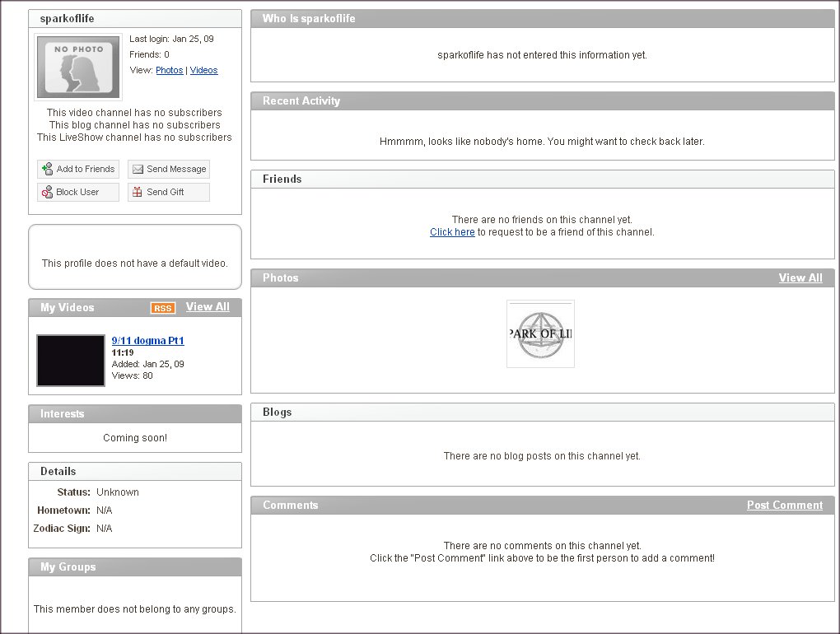Click the Zodiac Sign N/A value
This screenshot has width=840, height=634.
click(x=104, y=528)
